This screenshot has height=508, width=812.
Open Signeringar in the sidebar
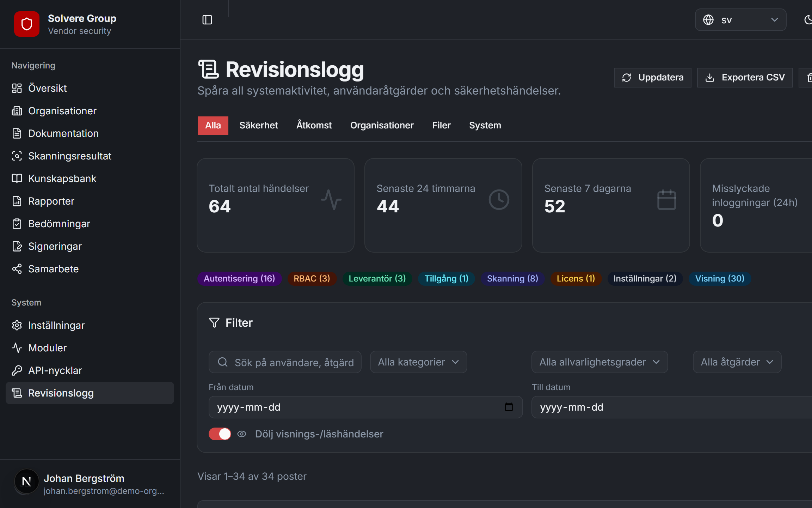[x=90, y=246]
